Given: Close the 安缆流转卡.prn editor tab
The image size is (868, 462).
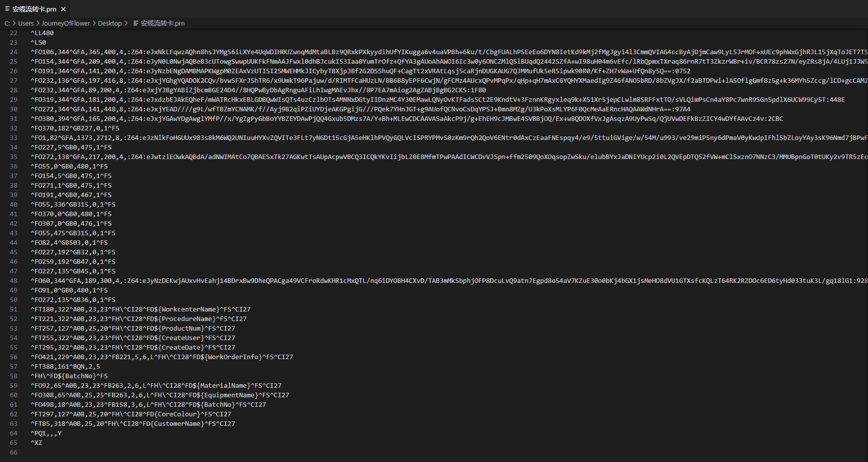Looking at the screenshot, I should click(x=63, y=9).
